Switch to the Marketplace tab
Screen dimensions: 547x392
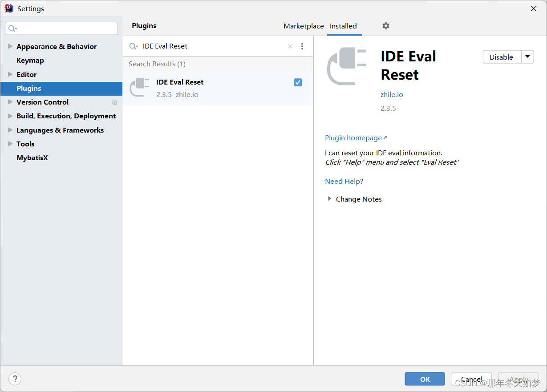[304, 26]
